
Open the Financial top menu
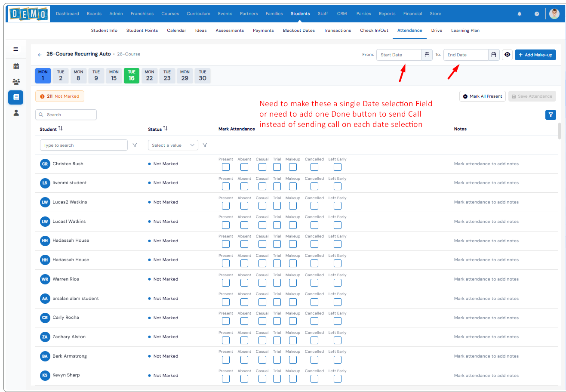[x=412, y=14]
